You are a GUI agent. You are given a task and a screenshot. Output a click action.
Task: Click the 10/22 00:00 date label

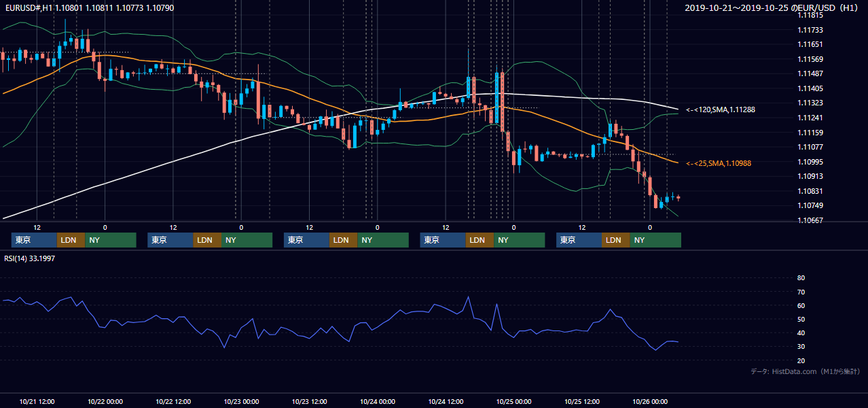pos(105,401)
